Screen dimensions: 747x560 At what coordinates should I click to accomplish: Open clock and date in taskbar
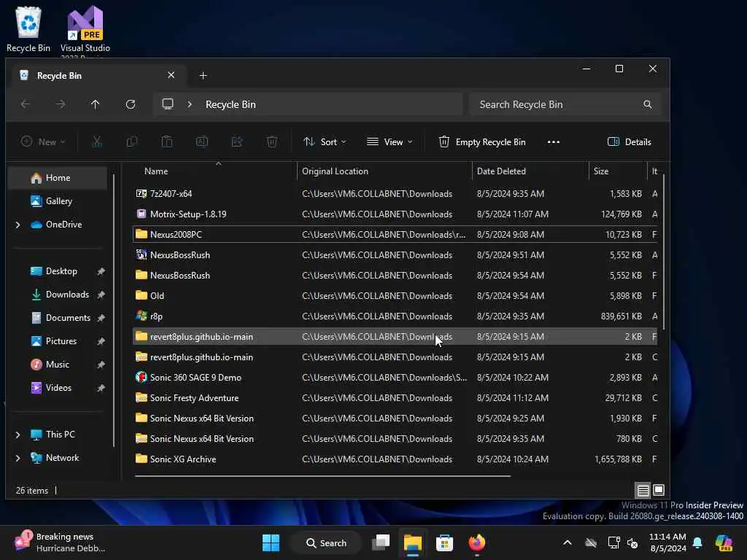667,542
